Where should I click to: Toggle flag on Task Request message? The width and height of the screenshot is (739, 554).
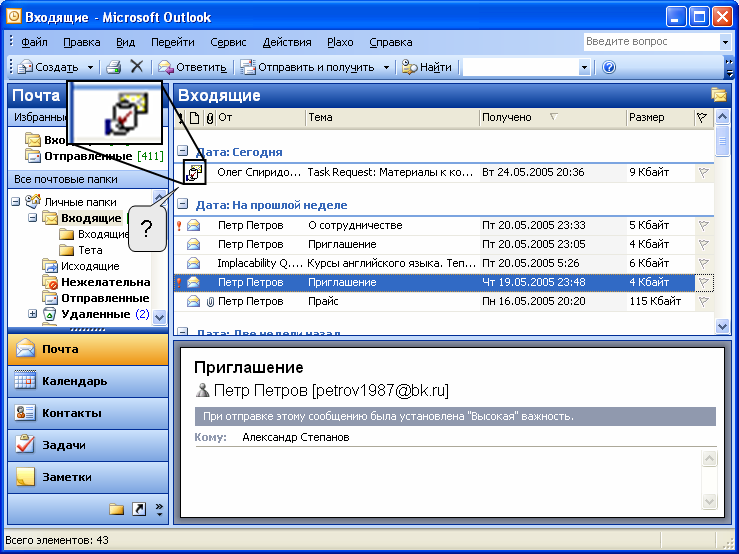[x=704, y=173]
